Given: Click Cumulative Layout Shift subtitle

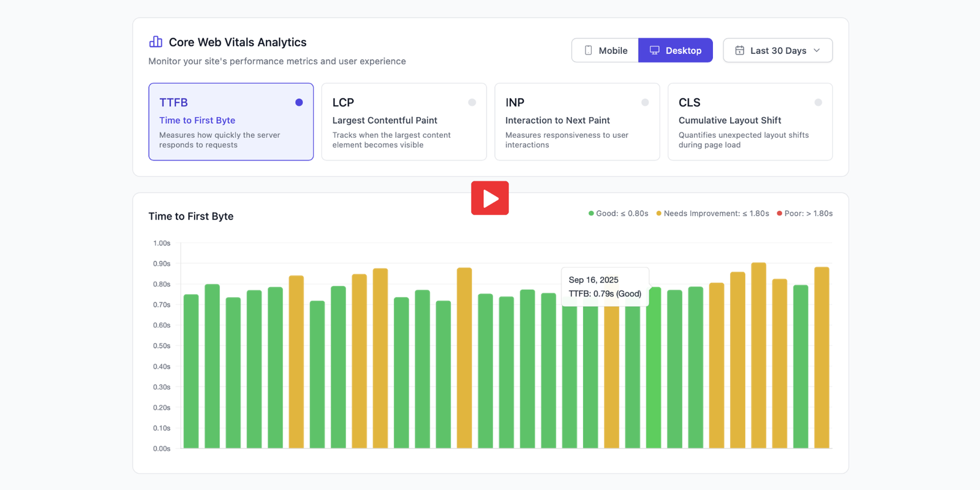Looking at the screenshot, I should point(730,121).
